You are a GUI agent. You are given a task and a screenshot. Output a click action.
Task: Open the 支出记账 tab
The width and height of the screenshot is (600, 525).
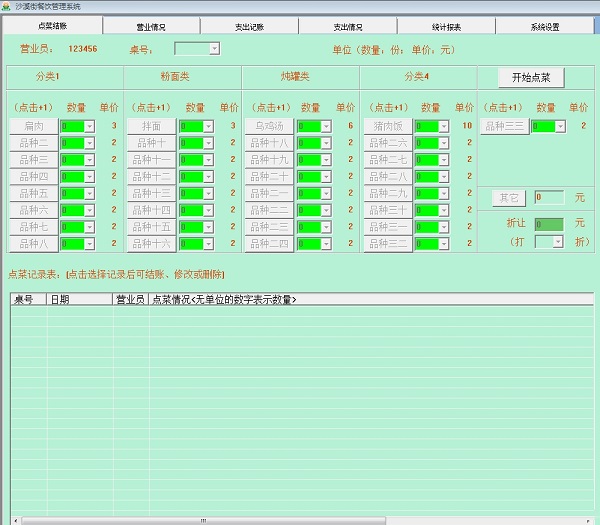(x=249, y=26)
